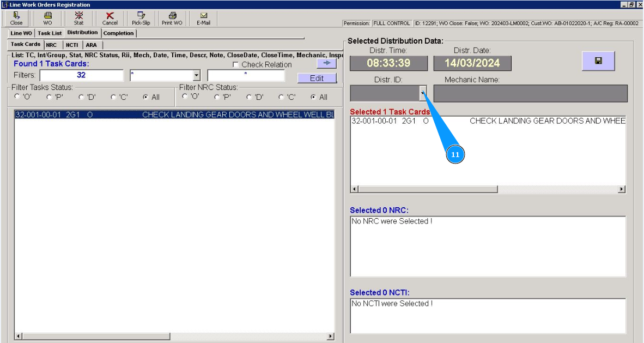Go to the Completion tab
Screen dimensions: 644x343
118,33
